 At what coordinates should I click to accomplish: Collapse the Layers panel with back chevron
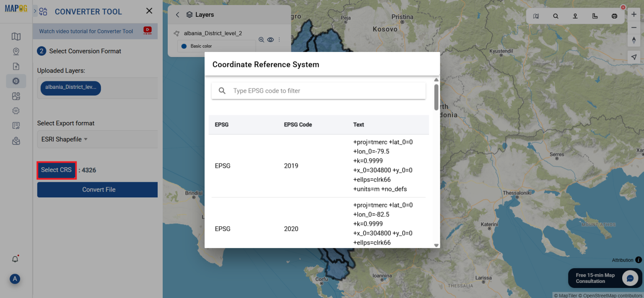pyautogui.click(x=177, y=14)
